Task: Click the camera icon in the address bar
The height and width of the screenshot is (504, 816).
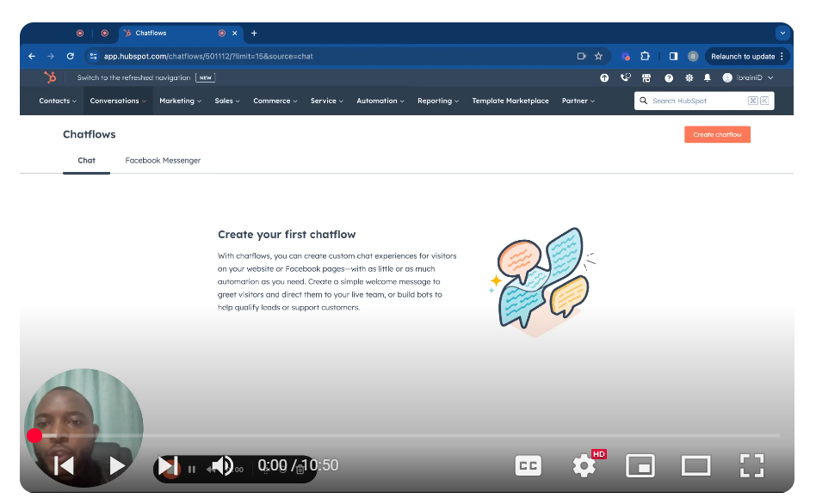Action: [x=581, y=56]
